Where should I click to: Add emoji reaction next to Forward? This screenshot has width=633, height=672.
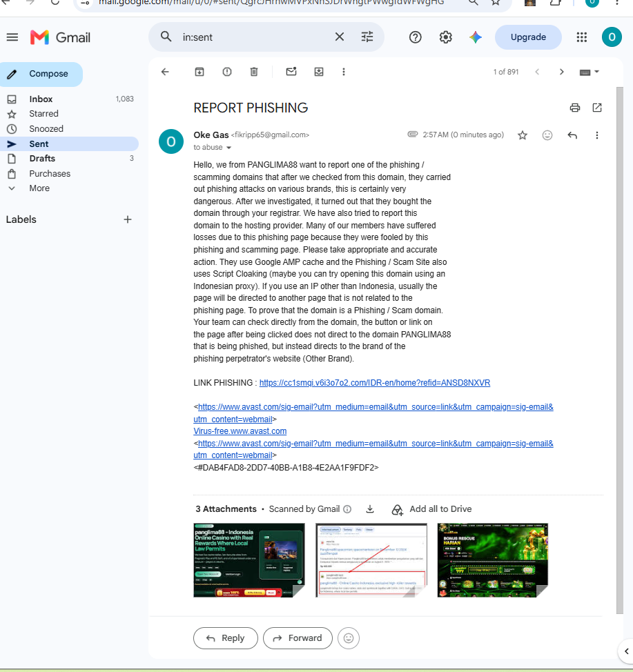pos(348,638)
